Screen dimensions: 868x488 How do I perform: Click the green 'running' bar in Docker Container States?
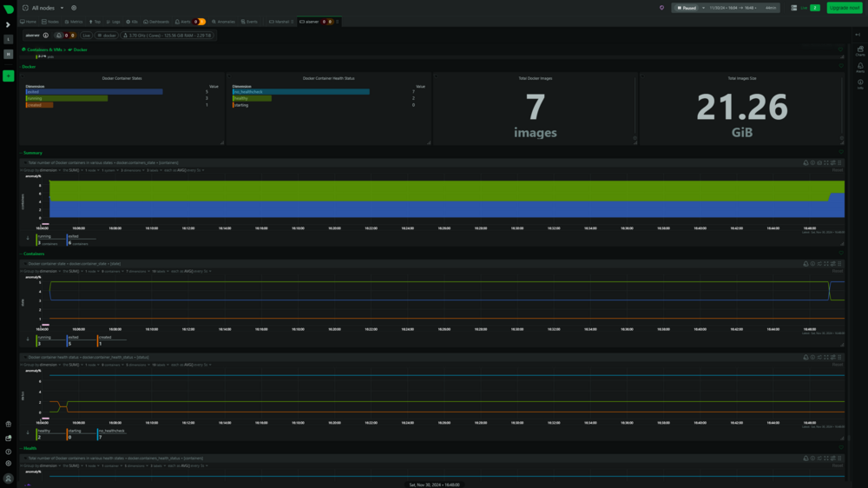pyautogui.click(x=67, y=99)
